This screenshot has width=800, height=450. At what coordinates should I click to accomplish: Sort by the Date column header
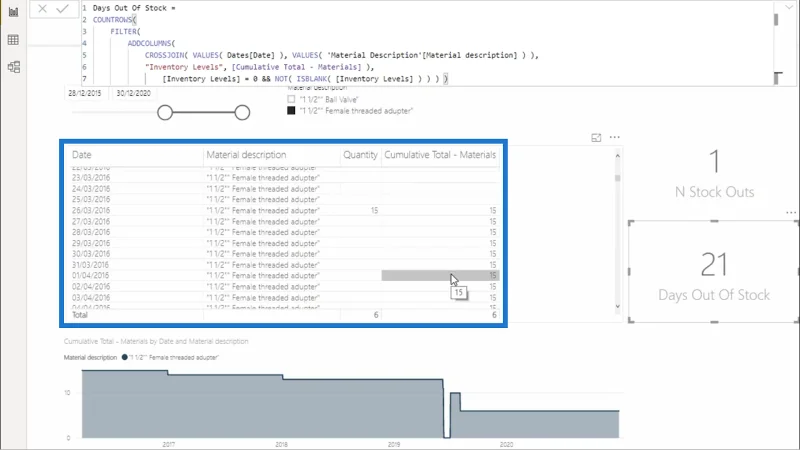click(x=82, y=155)
